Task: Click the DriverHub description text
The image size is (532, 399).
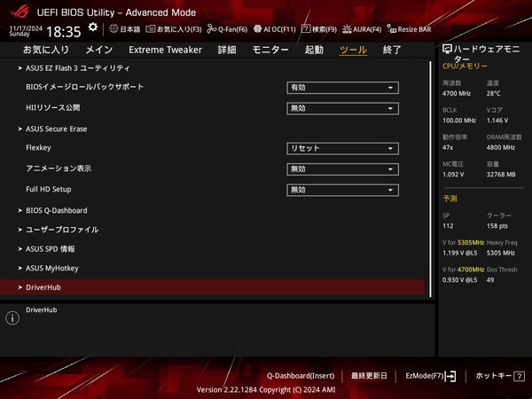Action: pyautogui.click(x=42, y=309)
